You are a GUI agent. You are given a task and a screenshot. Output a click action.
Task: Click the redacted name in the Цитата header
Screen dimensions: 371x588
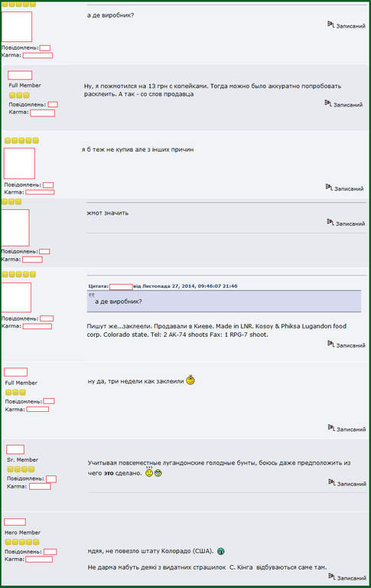tap(121, 287)
